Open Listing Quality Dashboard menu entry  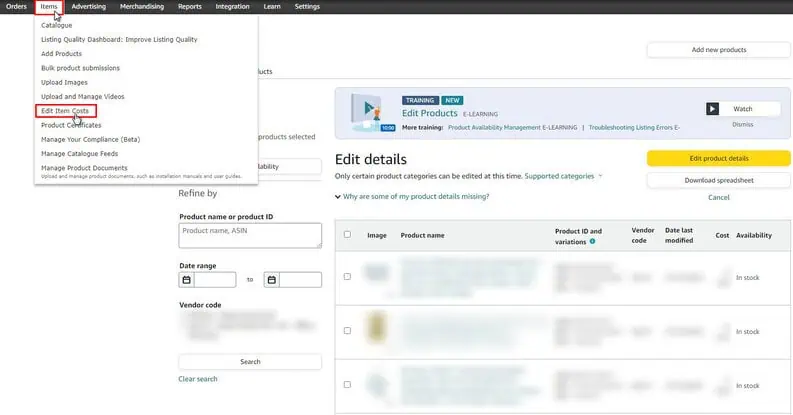coord(119,39)
